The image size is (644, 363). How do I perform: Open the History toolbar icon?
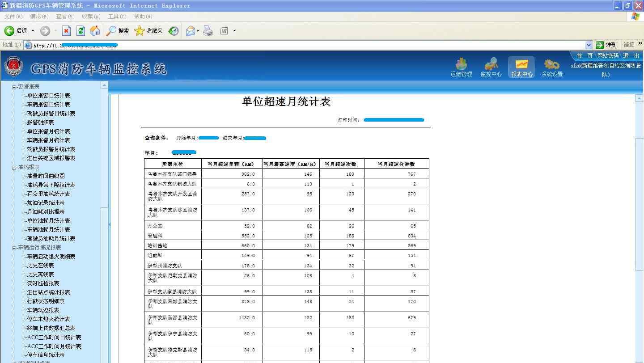174,31
